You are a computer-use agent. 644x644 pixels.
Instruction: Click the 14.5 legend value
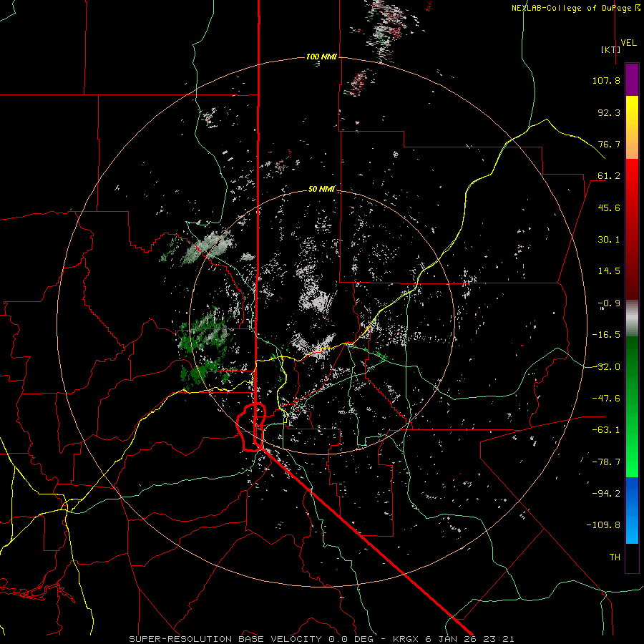[x=609, y=271]
